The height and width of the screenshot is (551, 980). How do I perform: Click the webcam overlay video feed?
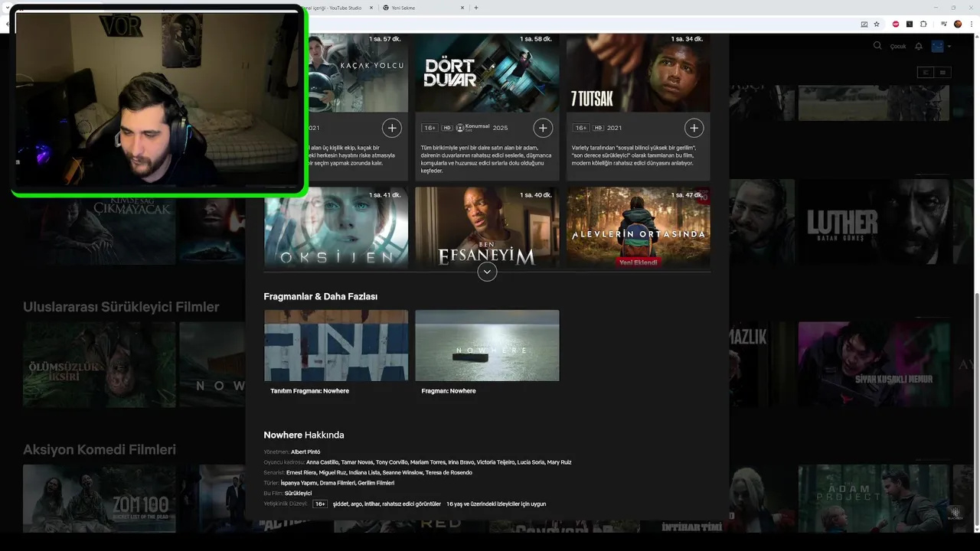click(x=157, y=99)
